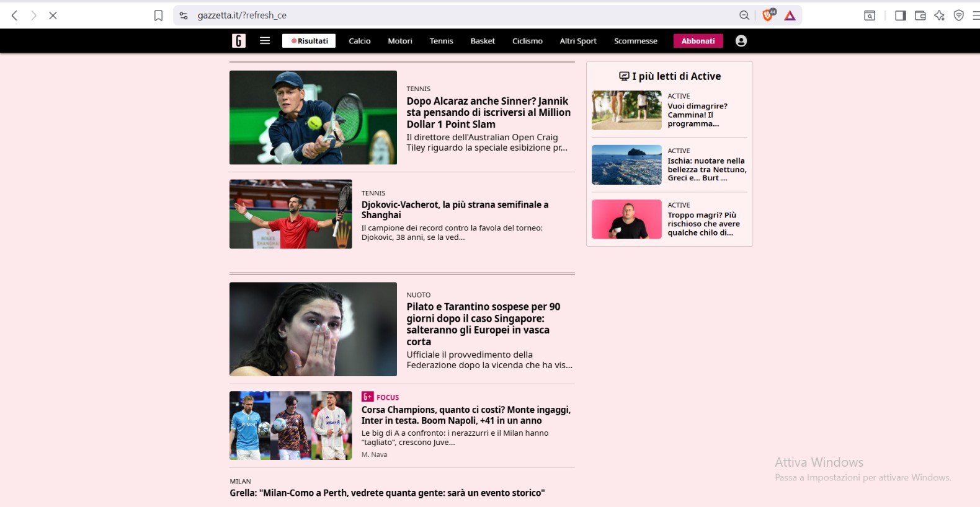
Task: Open the user account profile icon
Action: click(x=741, y=41)
